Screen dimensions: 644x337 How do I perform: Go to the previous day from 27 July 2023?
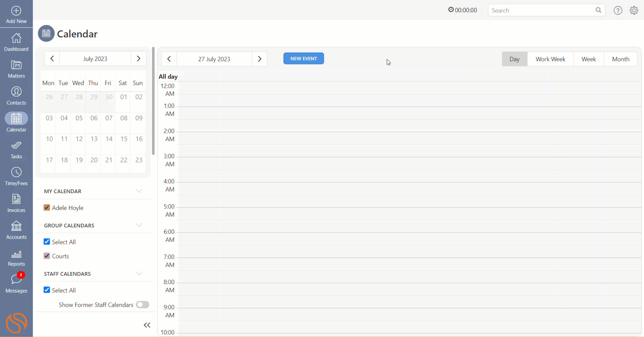[x=169, y=59]
